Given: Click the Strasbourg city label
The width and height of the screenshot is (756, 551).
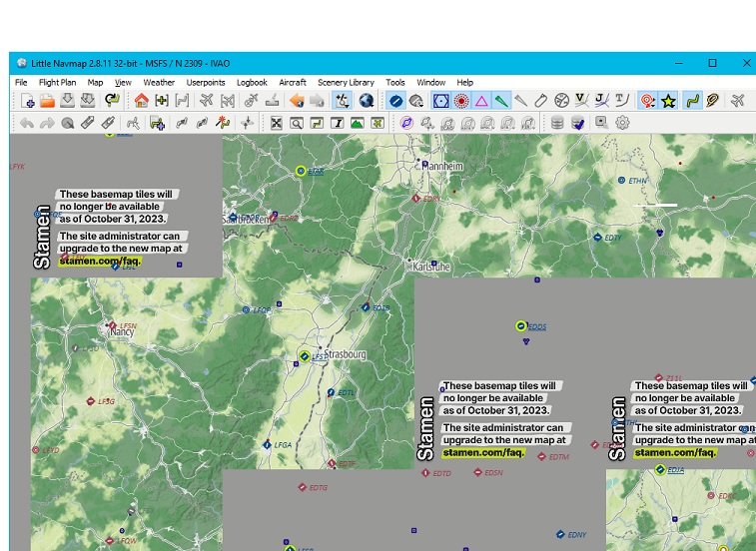Looking at the screenshot, I should tap(345, 354).
